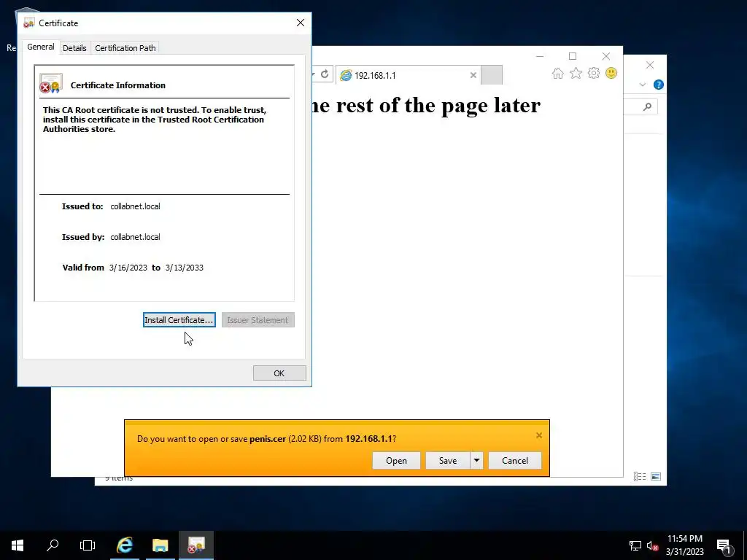Screen dimensions: 747x560
Task: Click the valid-from date 3/16/2023
Action: coord(128,268)
